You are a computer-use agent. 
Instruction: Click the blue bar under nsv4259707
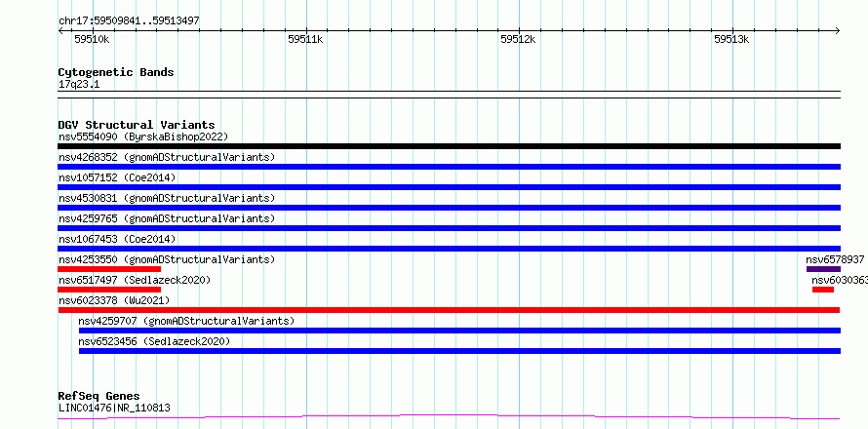tap(459, 331)
